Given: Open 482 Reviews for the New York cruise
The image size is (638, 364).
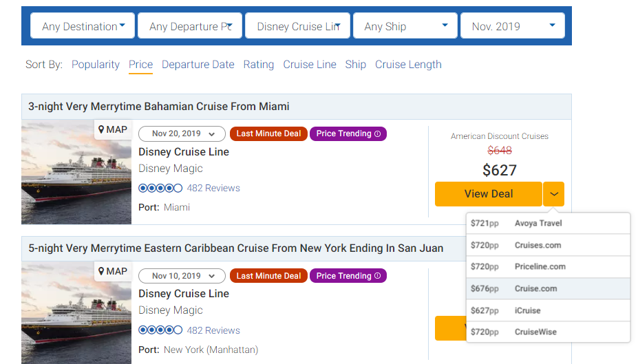Looking at the screenshot, I should click(213, 331).
